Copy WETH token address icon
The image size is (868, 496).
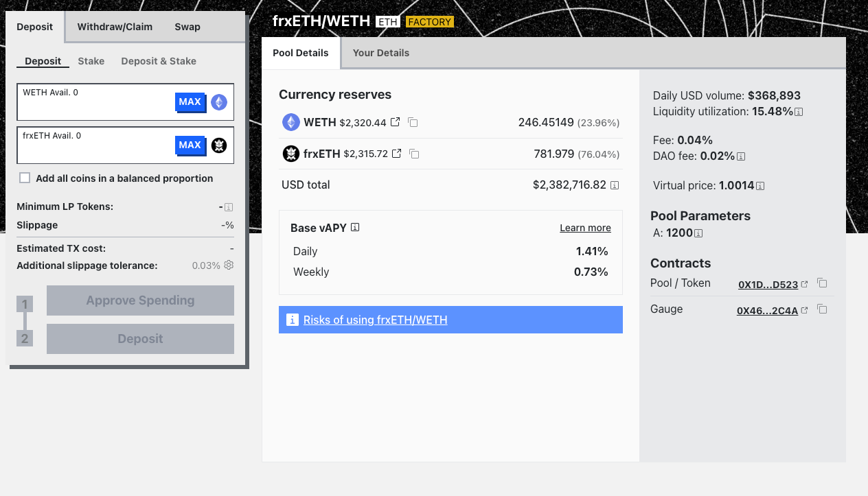[413, 122]
